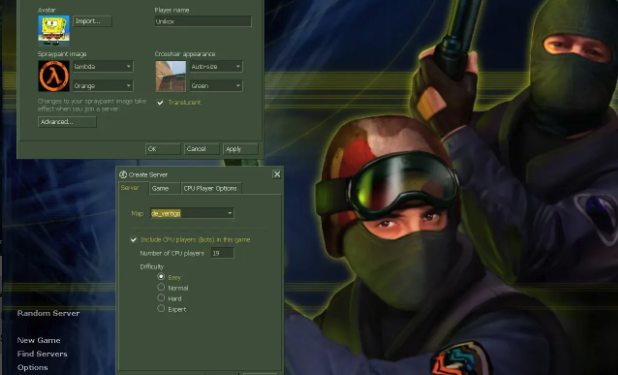The width and height of the screenshot is (618, 375).
Task: Click Apply in the options dialog
Action: pyautogui.click(x=240, y=149)
